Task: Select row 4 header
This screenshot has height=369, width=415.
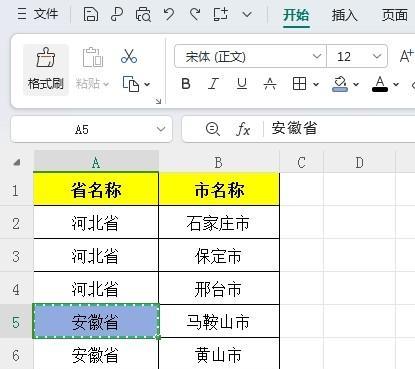Action: (x=16, y=288)
